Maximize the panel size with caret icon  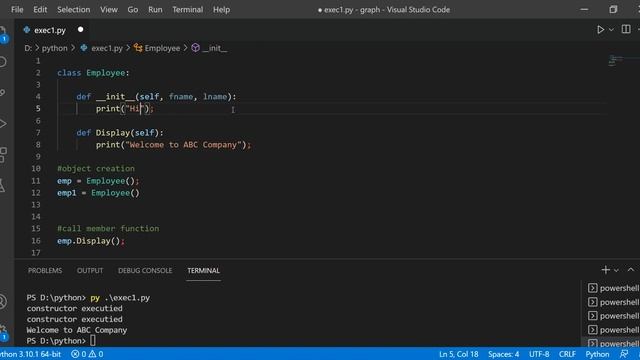click(631, 270)
